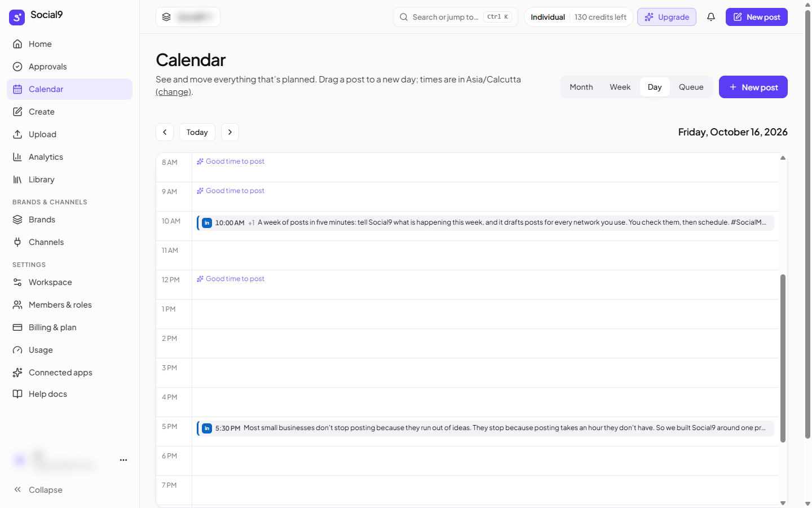Open Billing & plan page
Screen dimensions: 812x508
[69, 327]
